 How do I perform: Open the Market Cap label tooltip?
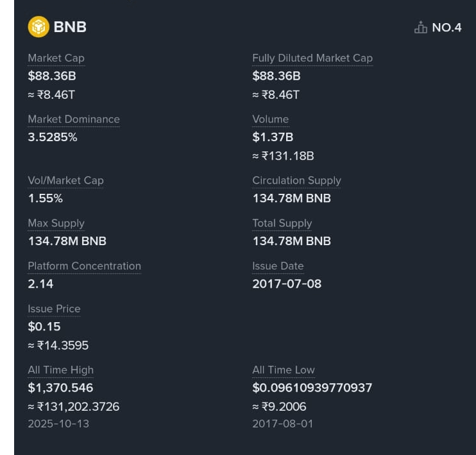(56, 58)
